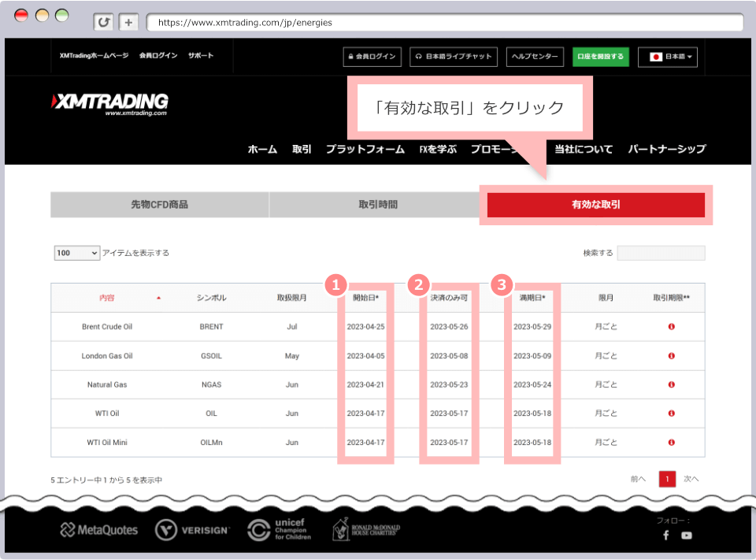Open the プラットフォーム navigation menu
The image size is (756, 560).
pyautogui.click(x=365, y=149)
